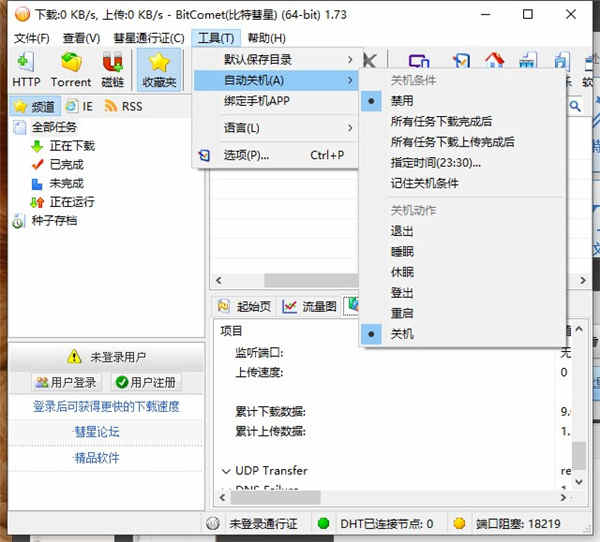
Task: Click 绑定手机APP menu entry
Action: (276, 101)
